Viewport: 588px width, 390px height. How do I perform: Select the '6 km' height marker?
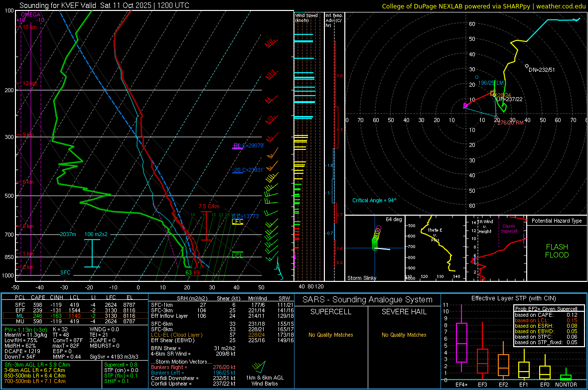click(x=28, y=182)
